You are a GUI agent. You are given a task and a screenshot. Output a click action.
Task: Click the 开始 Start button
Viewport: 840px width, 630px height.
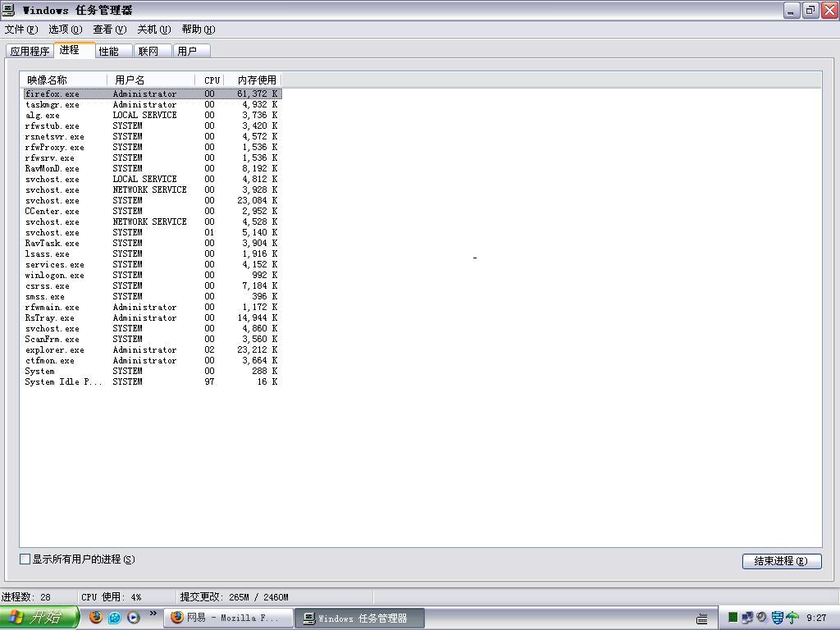[39, 618]
